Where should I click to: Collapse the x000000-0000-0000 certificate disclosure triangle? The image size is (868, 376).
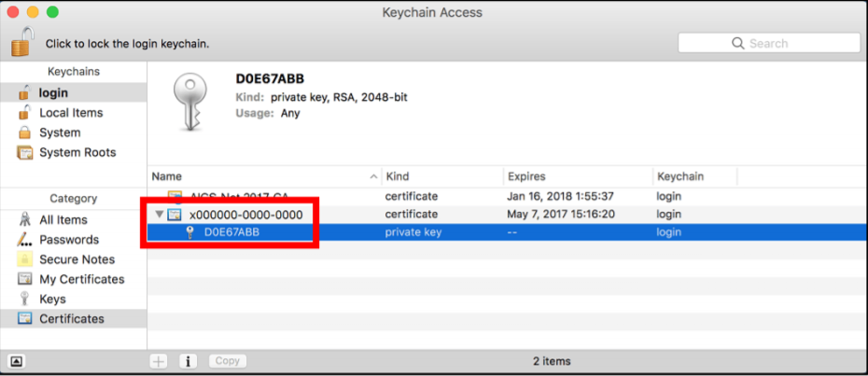pyautogui.click(x=160, y=215)
